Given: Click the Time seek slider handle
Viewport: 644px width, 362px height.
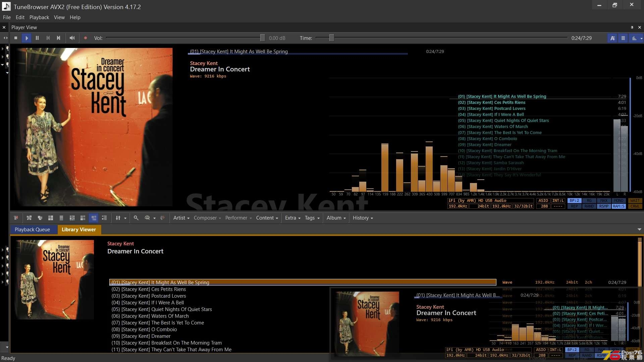Looking at the screenshot, I should click(331, 38).
